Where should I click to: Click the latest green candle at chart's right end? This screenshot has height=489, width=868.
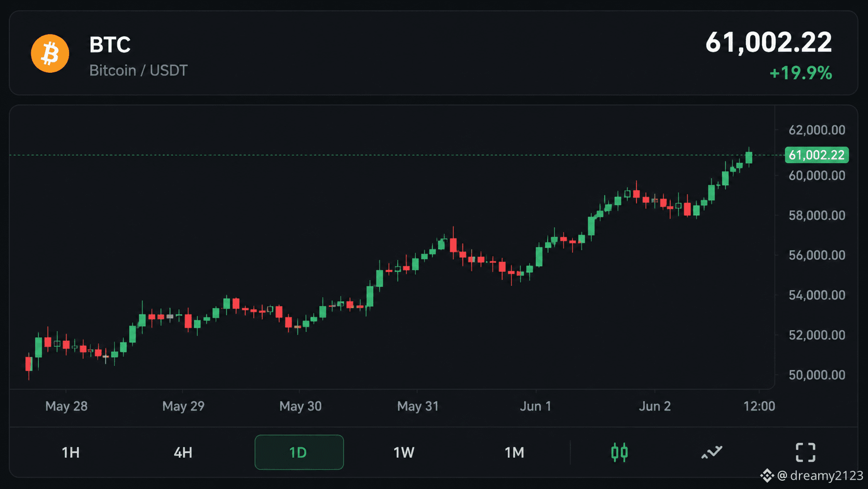(749, 157)
